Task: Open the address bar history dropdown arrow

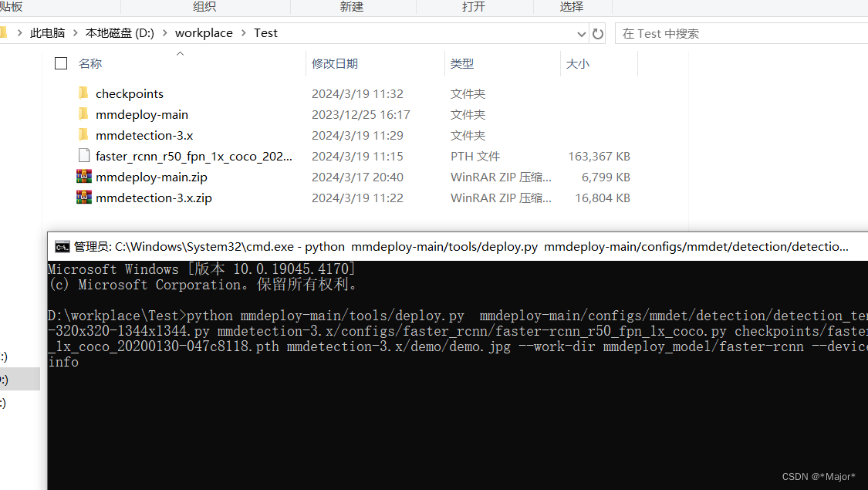Action: (581, 33)
